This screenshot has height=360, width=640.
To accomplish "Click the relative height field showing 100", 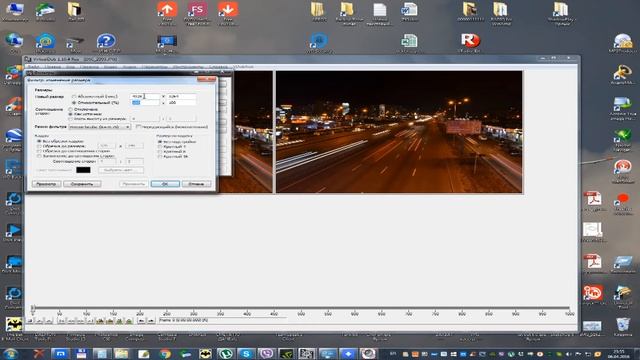I will [x=182, y=102].
